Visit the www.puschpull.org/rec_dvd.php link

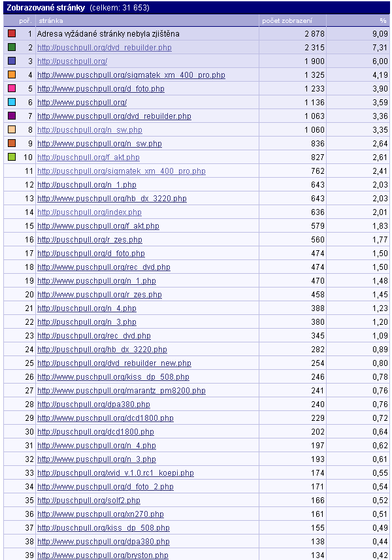click(x=103, y=267)
